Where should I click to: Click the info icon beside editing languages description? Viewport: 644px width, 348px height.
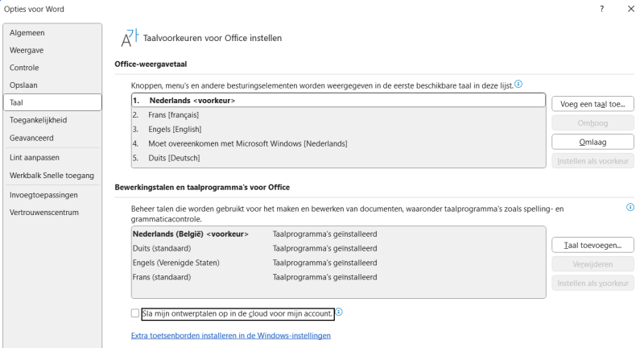tap(630, 207)
